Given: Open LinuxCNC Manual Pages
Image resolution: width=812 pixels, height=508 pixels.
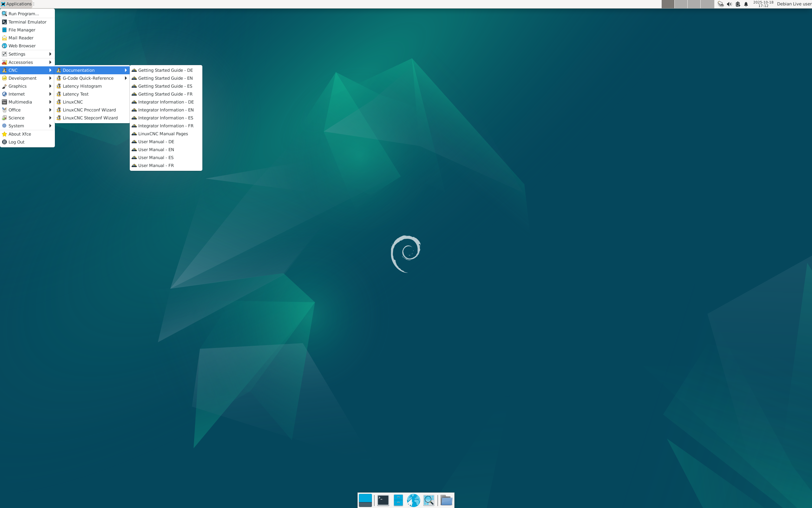Looking at the screenshot, I should pos(166,134).
